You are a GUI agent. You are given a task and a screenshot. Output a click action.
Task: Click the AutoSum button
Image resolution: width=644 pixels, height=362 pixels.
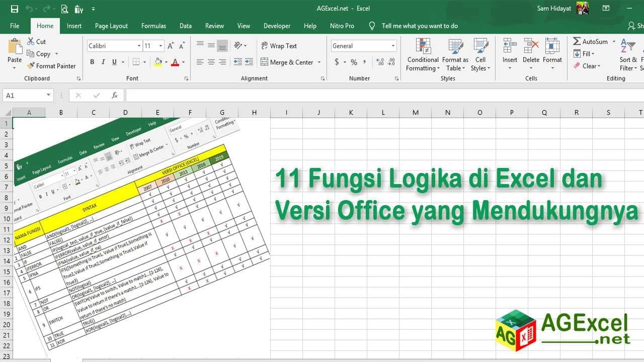point(591,42)
